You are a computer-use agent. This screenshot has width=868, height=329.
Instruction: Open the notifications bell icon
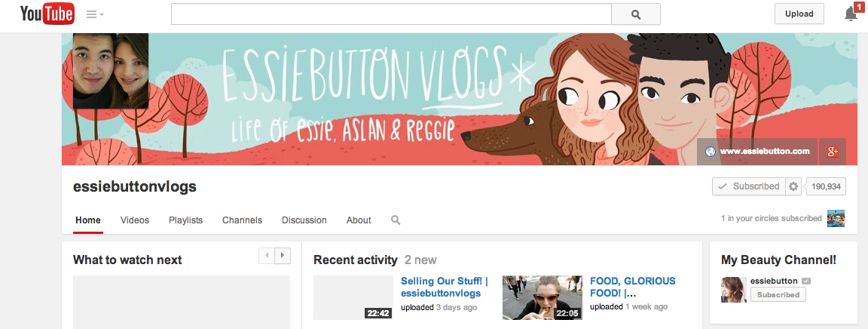coord(851,14)
